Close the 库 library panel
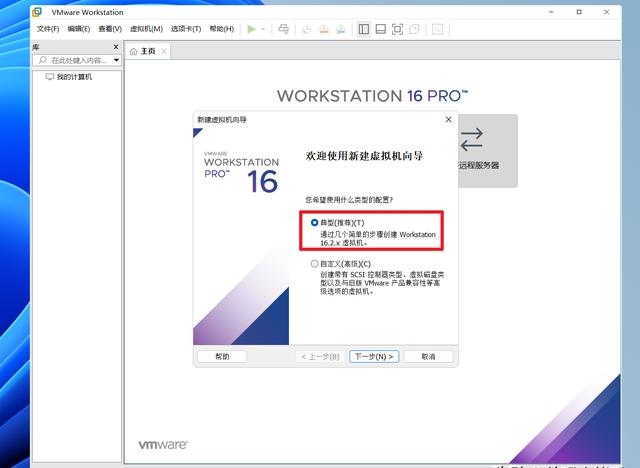640x468 pixels. 116,47
